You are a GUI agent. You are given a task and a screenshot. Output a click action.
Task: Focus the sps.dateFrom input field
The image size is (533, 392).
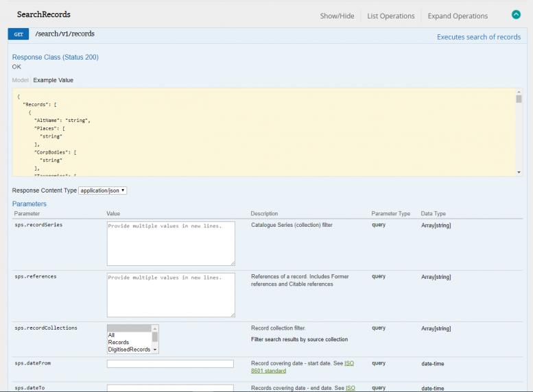click(170, 364)
